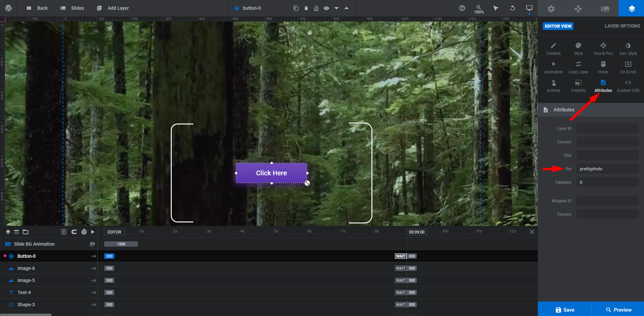Open the Size & Pos section

pyautogui.click(x=603, y=49)
